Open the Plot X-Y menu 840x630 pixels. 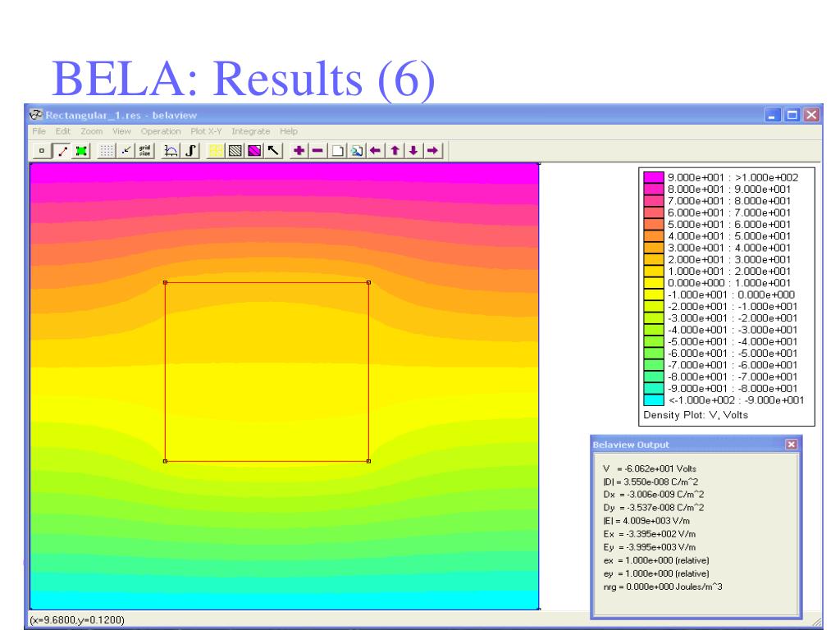(206, 131)
